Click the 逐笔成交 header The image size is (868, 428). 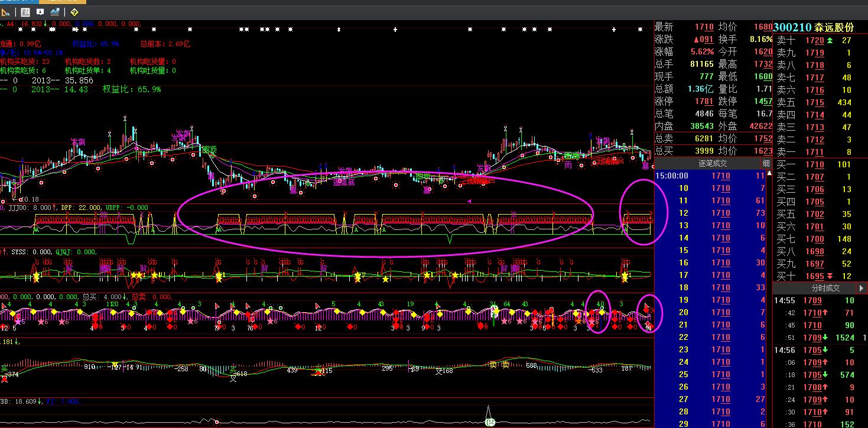[x=712, y=163]
